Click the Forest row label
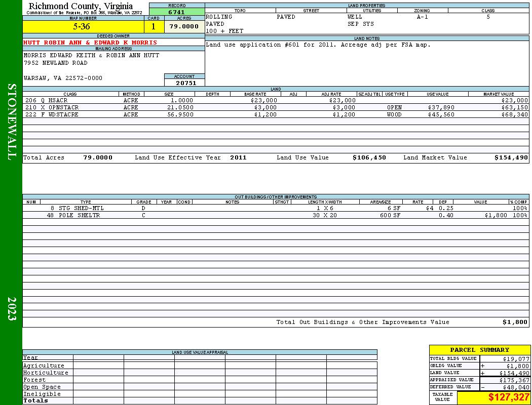The width and height of the screenshot is (532, 405). tap(34, 380)
